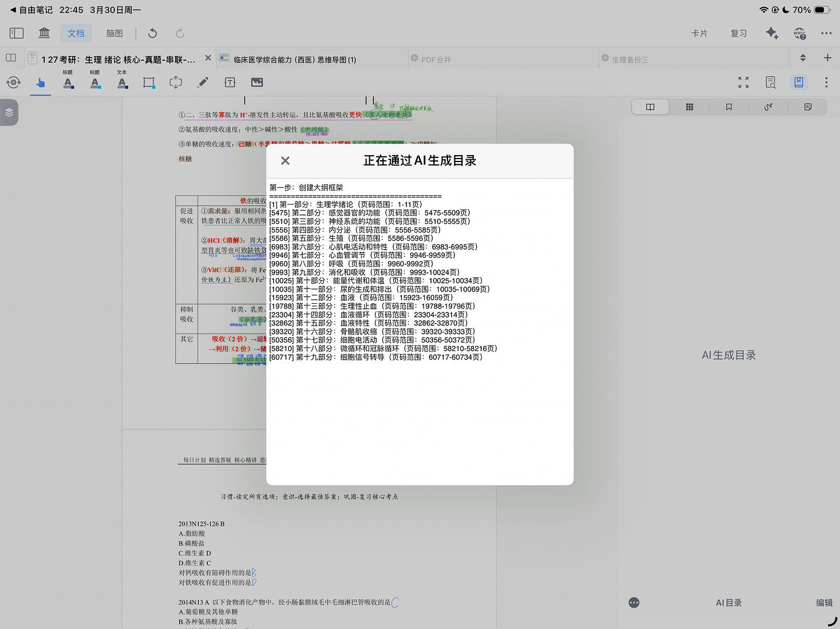The width and height of the screenshot is (840, 629).
Task: Switch to the 脑图 view
Action: coord(114,33)
